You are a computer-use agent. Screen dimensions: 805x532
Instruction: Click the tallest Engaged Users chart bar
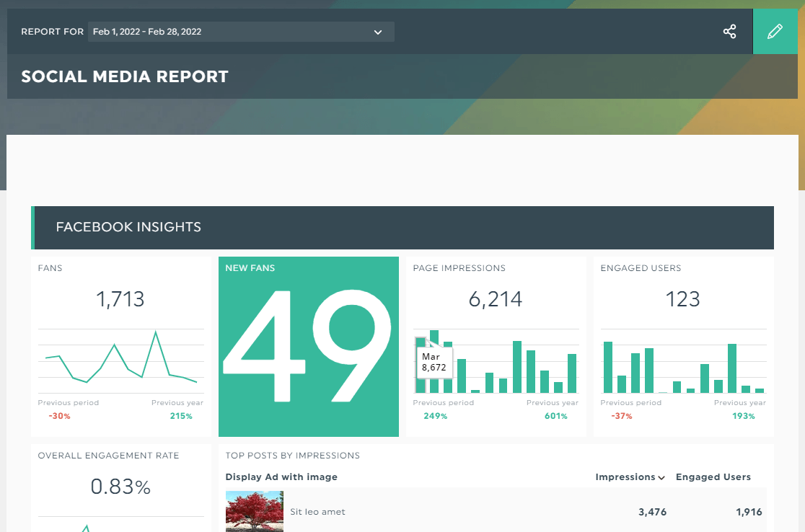coord(608,368)
